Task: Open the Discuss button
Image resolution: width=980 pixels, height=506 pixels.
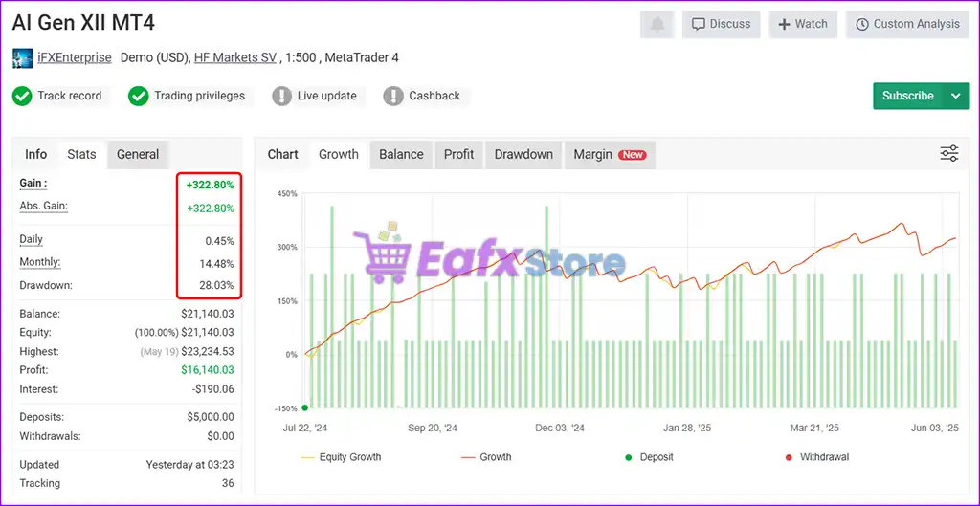Action: (x=722, y=24)
